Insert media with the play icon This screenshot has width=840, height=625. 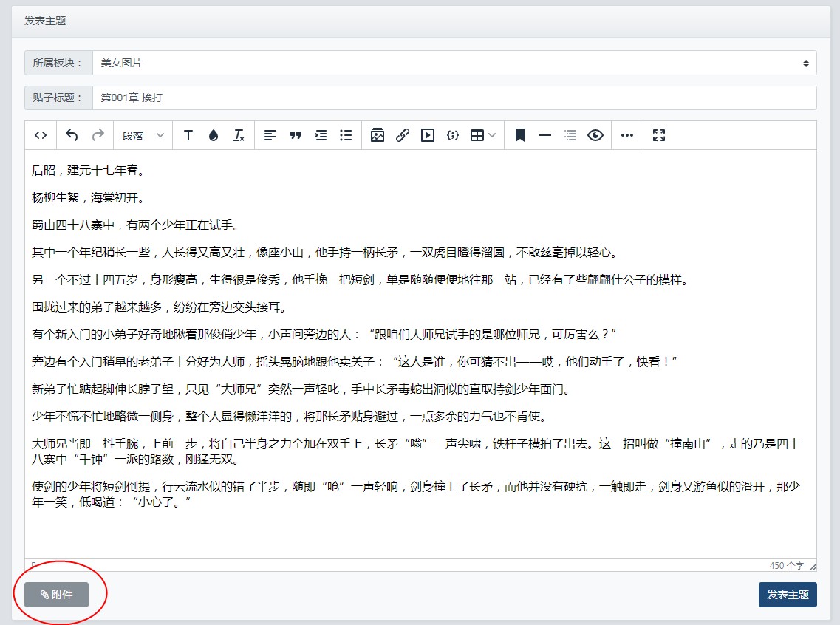(428, 135)
